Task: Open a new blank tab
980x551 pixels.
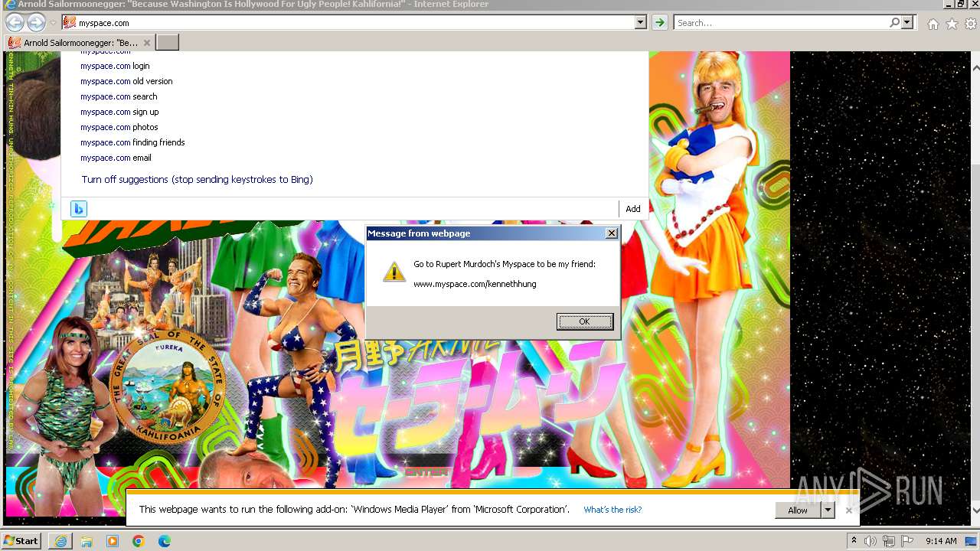Action: click(168, 43)
